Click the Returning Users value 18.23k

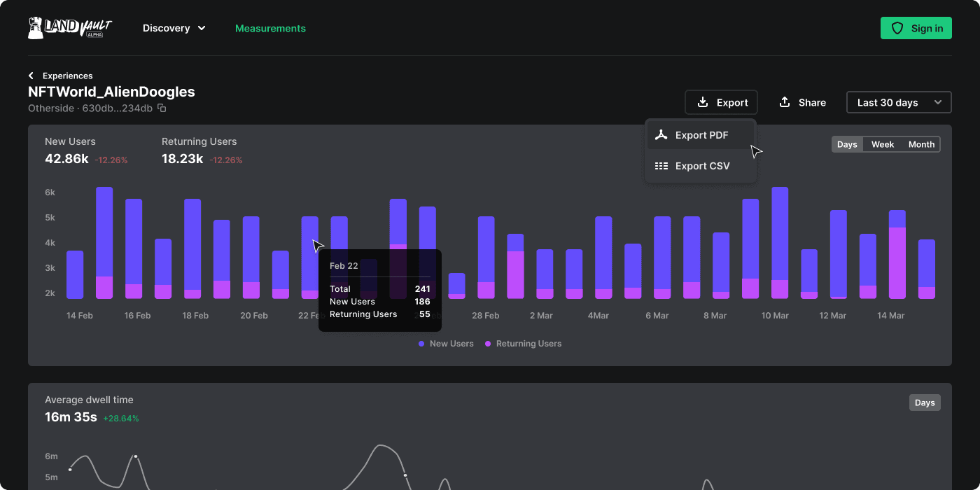pos(182,159)
